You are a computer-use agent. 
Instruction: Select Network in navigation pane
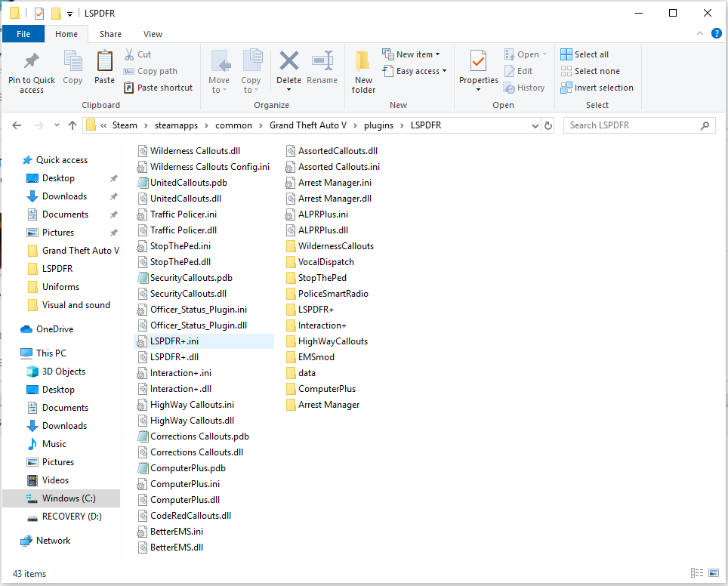pos(53,541)
